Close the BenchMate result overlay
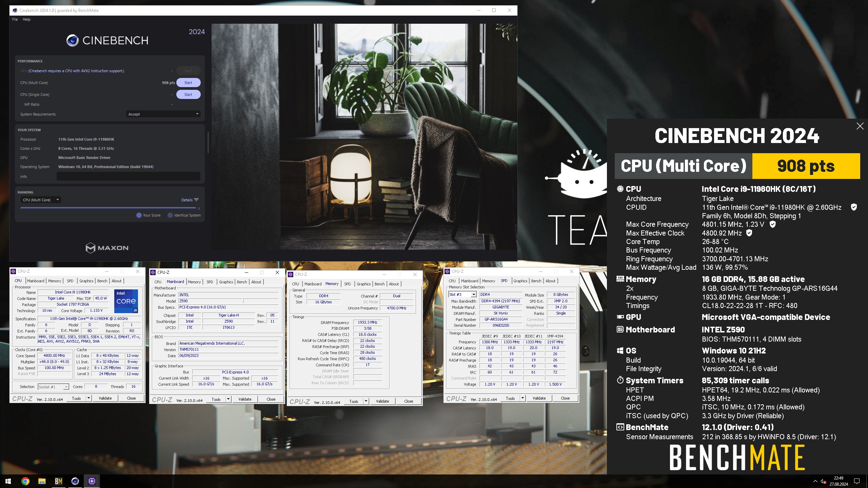868x488 pixels. (860, 126)
